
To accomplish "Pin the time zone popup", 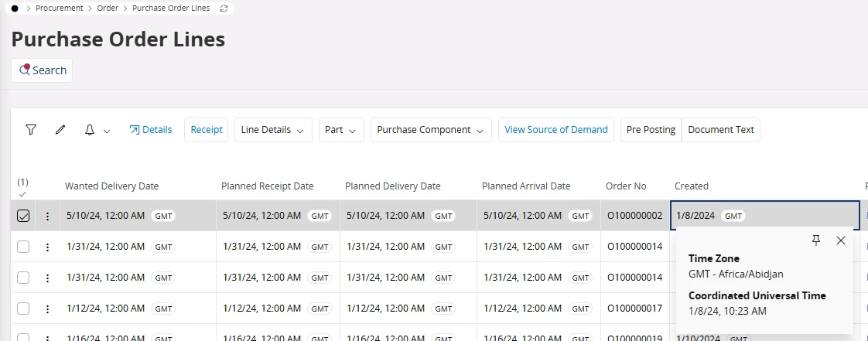I will pyautogui.click(x=815, y=240).
